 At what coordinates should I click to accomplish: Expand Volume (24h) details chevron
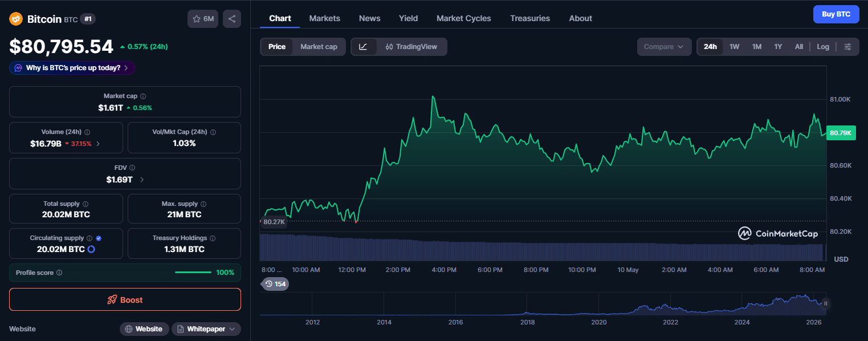pyautogui.click(x=98, y=144)
